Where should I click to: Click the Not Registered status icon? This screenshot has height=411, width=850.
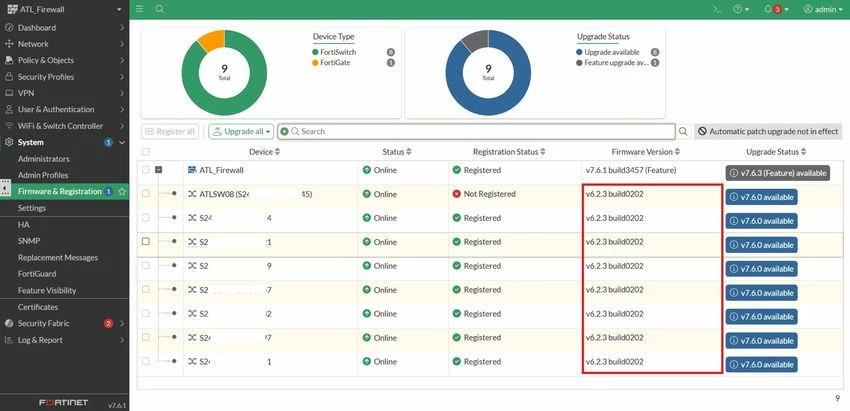coord(456,194)
